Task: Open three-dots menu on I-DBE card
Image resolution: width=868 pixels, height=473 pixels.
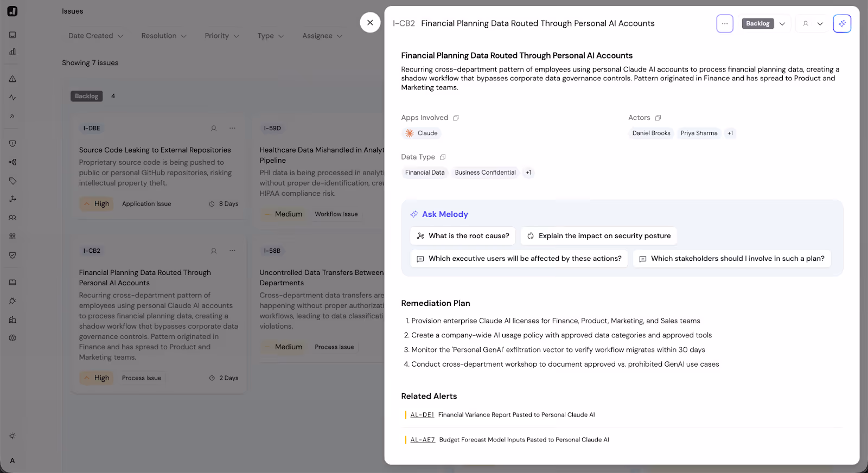Action: 232,129
